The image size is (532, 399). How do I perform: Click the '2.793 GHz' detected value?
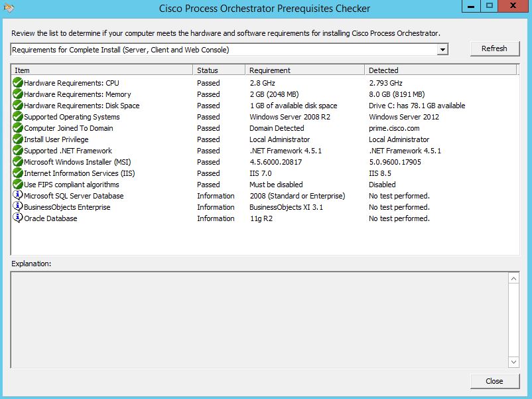point(386,83)
